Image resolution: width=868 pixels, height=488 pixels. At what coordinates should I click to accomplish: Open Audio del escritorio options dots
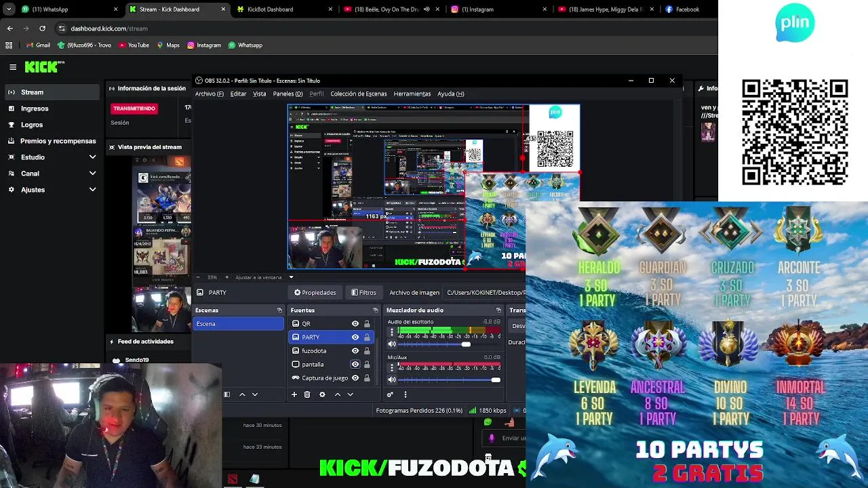tap(391, 332)
